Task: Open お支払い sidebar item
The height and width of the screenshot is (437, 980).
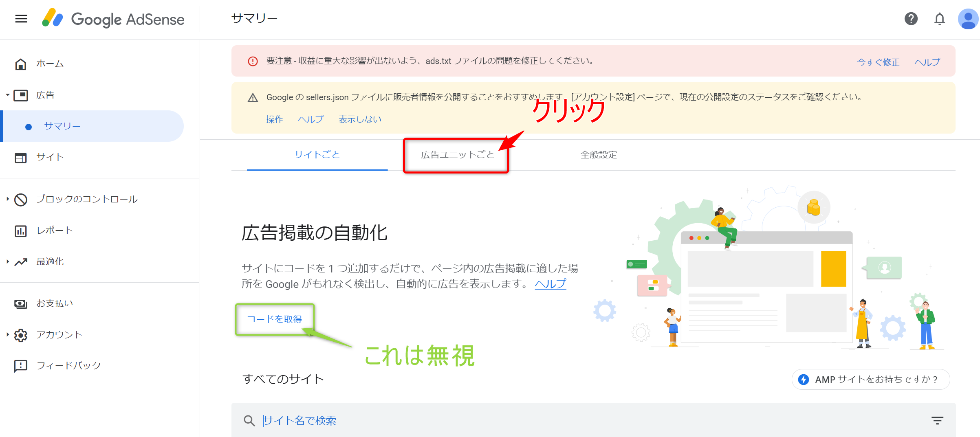Action: tap(55, 304)
